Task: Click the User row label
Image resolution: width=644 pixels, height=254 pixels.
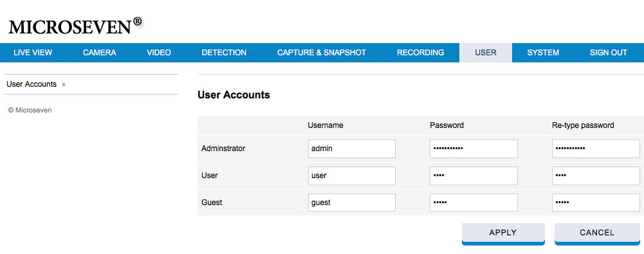Action: click(210, 176)
